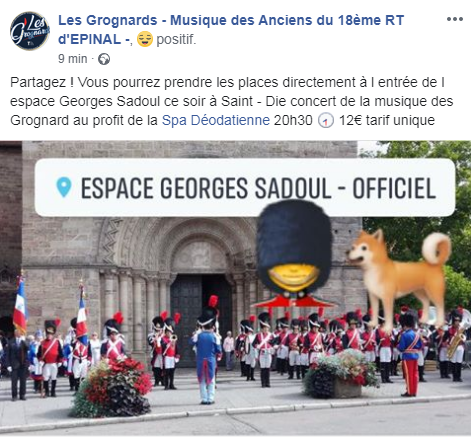This screenshot has height=437, width=471.
Task: Visit the Les Grognards page name link
Action: click(x=231, y=30)
